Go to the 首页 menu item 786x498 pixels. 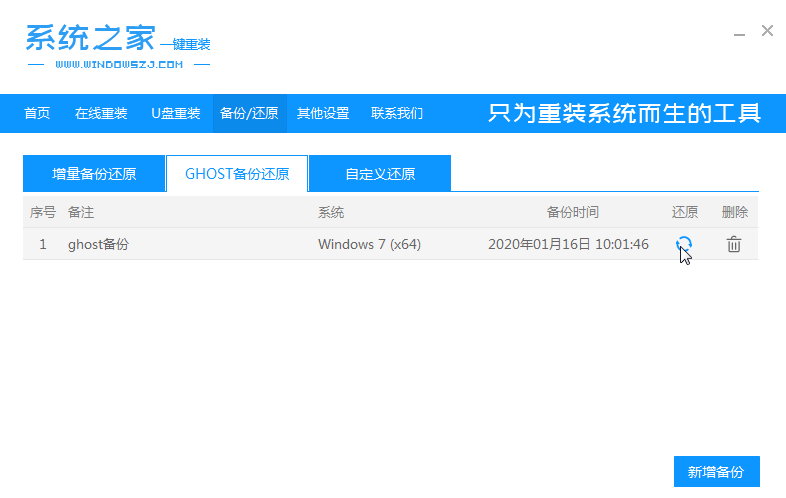click(37, 113)
